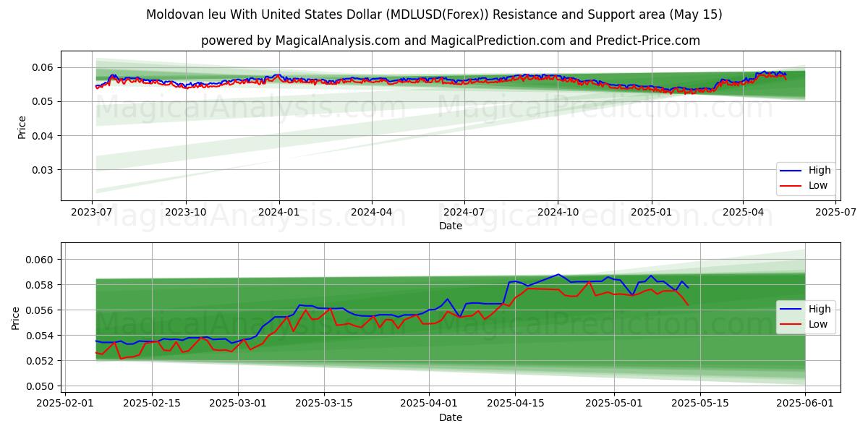Click the 'Date' axis label of top chart
Image resolution: width=868 pixels, height=434 pixels.
[x=450, y=226]
